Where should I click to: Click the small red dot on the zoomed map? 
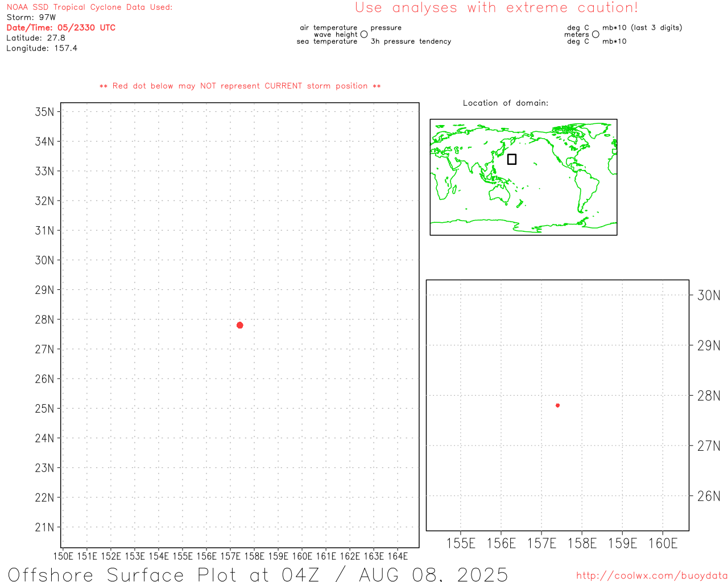pos(558,405)
